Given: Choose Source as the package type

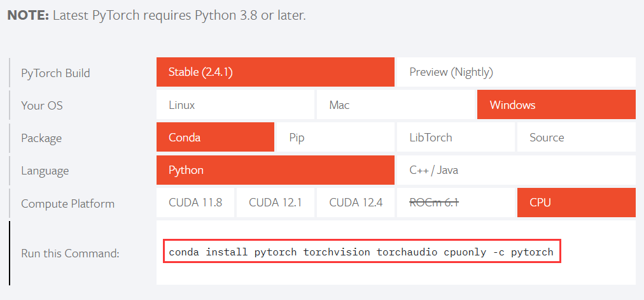Looking at the screenshot, I should click(x=576, y=138).
